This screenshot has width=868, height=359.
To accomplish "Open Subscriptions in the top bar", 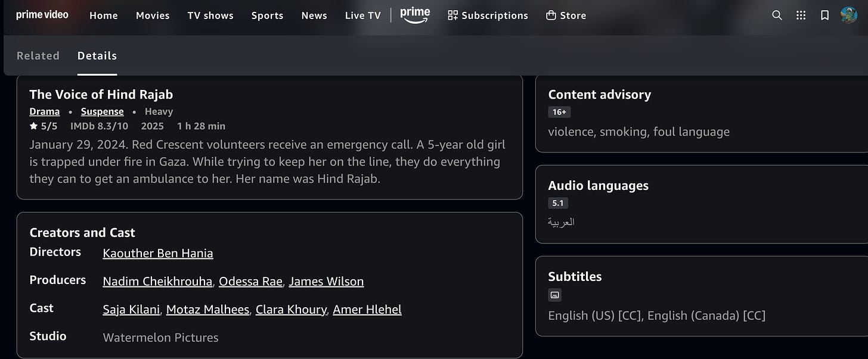I will pyautogui.click(x=488, y=15).
